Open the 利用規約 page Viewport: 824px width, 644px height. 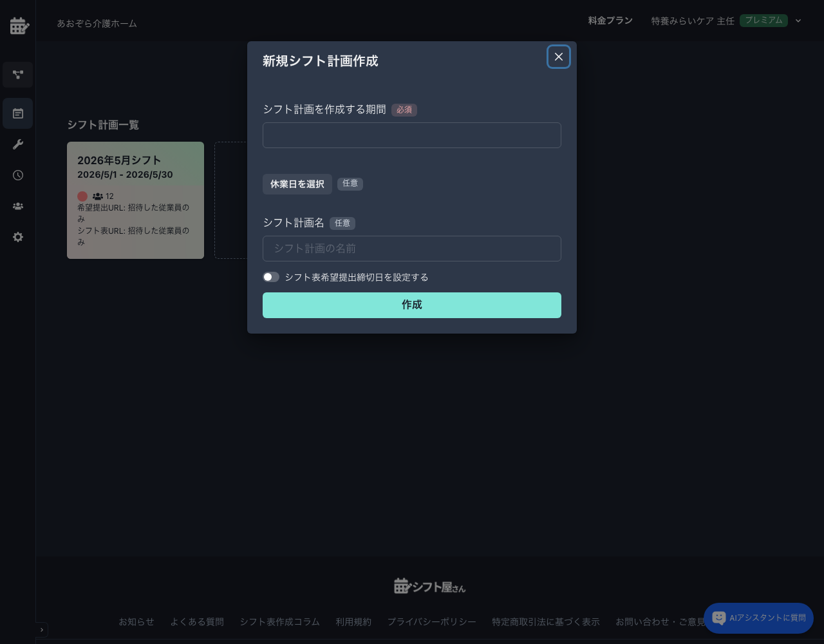[x=353, y=621]
